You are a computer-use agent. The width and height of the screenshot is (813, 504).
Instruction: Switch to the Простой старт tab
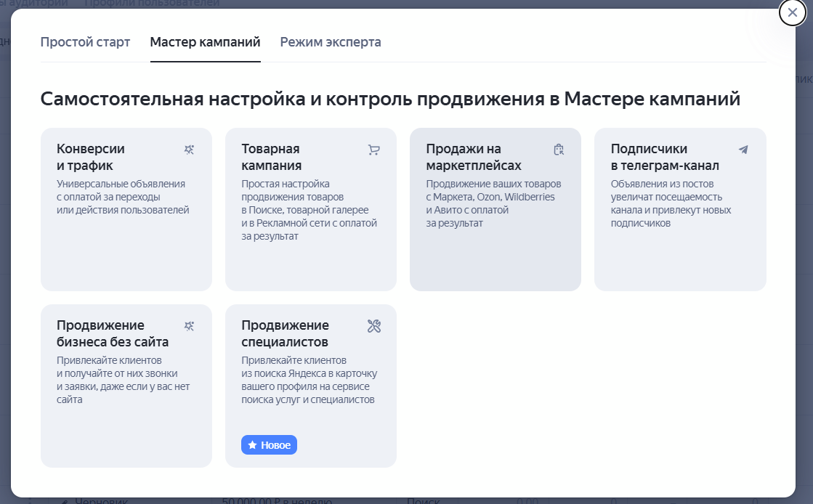pyautogui.click(x=85, y=42)
